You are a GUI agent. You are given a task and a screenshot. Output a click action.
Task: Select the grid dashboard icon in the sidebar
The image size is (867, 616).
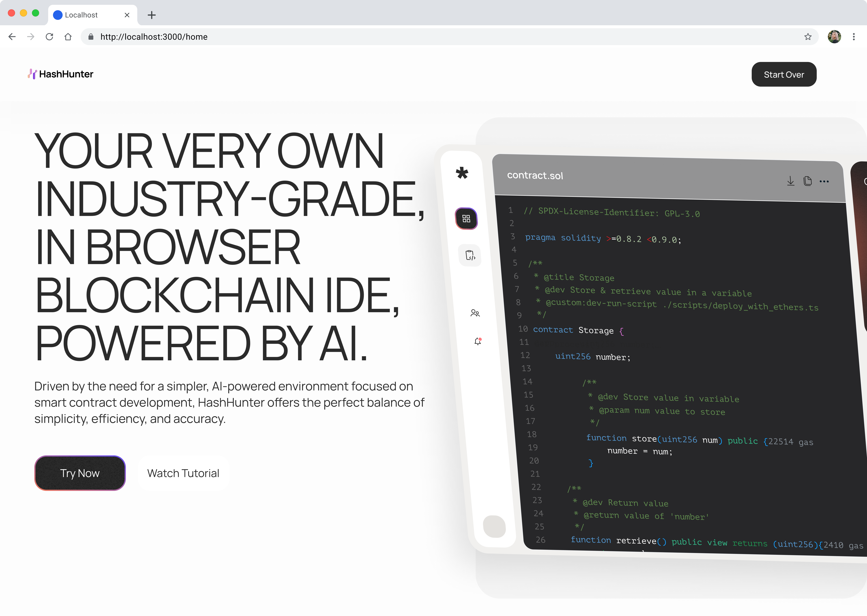[466, 219]
